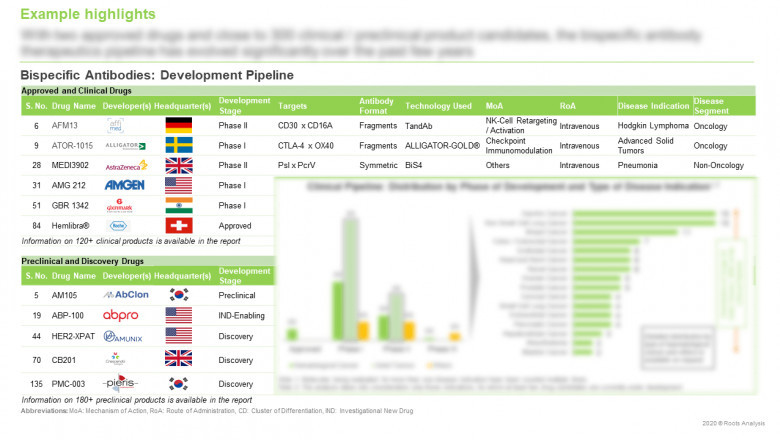Click the South Korean flag in PMC-003 row
This screenshot has width=780, height=440.
(179, 383)
